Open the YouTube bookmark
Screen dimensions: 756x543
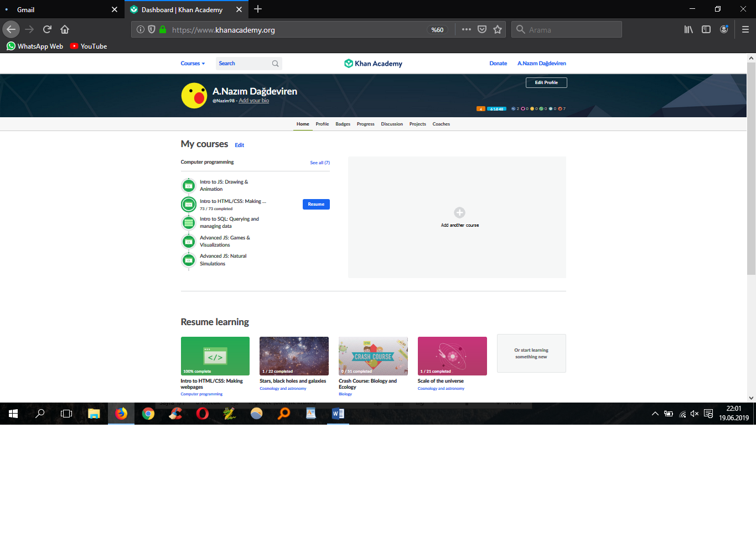(x=89, y=46)
